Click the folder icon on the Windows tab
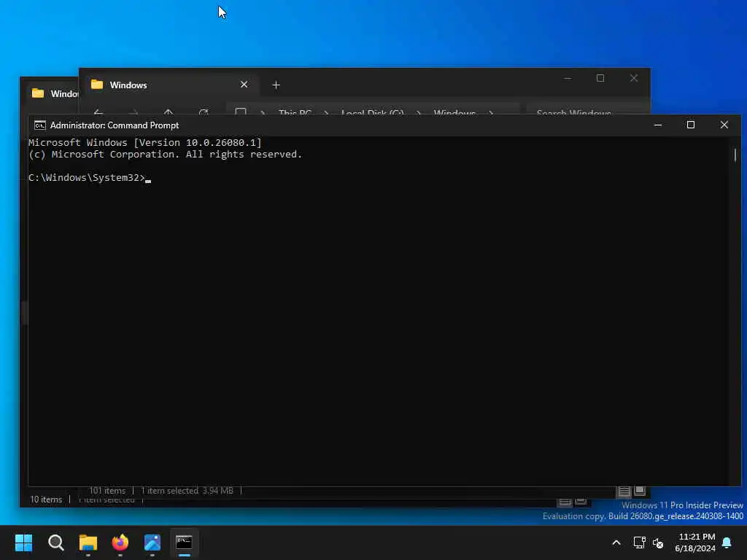This screenshot has height=560, width=747. [x=97, y=85]
